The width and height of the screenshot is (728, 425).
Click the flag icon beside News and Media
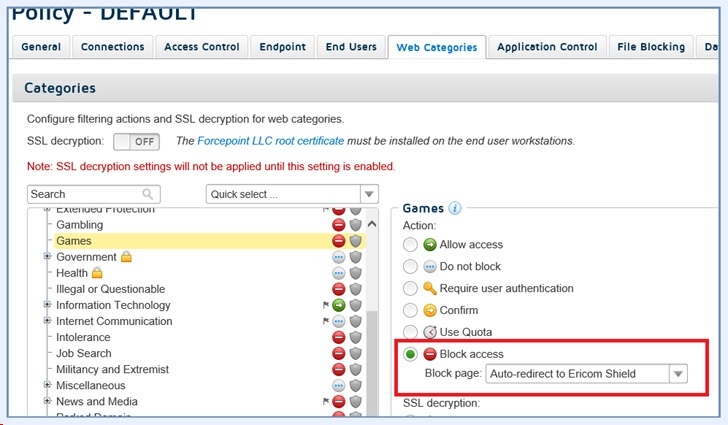[x=326, y=402]
